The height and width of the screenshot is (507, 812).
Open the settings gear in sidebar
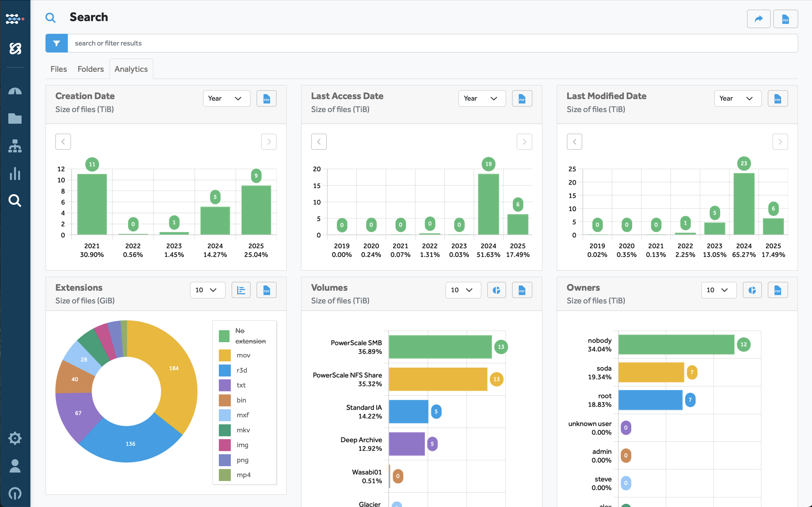[15, 438]
